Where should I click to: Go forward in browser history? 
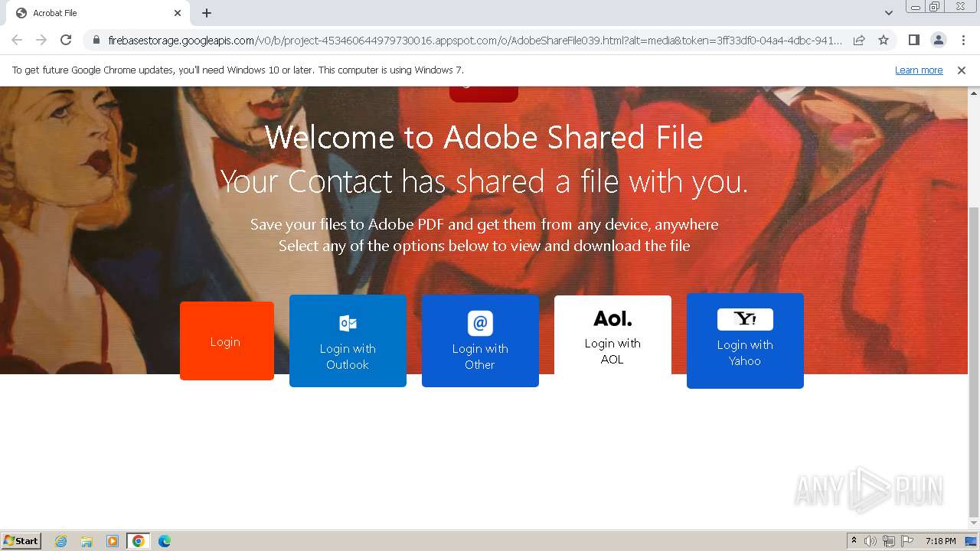41,40
